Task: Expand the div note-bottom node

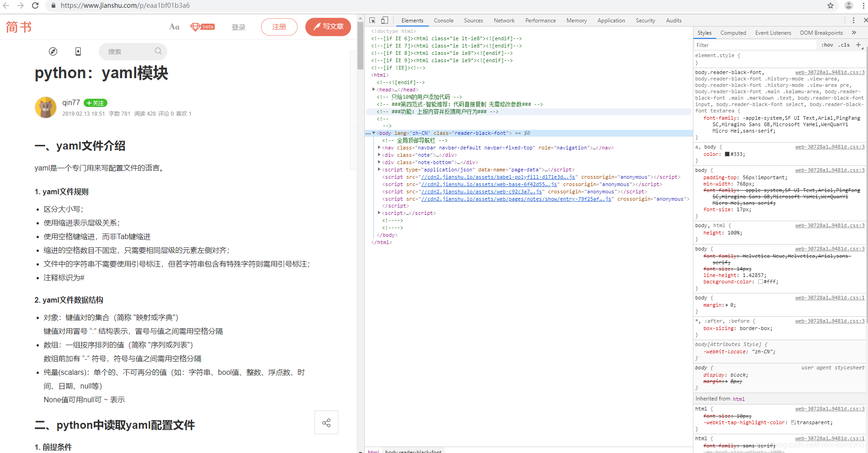Action: pos(379,162)
